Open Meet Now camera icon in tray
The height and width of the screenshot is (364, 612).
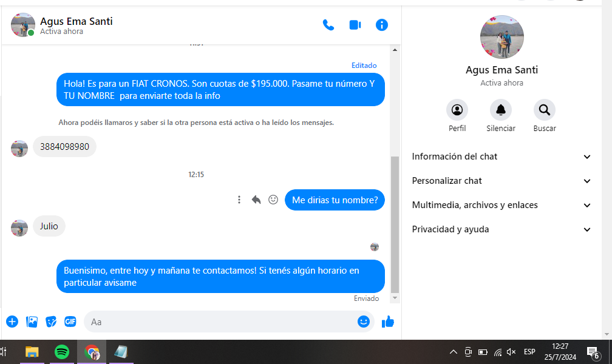point(468,352)
